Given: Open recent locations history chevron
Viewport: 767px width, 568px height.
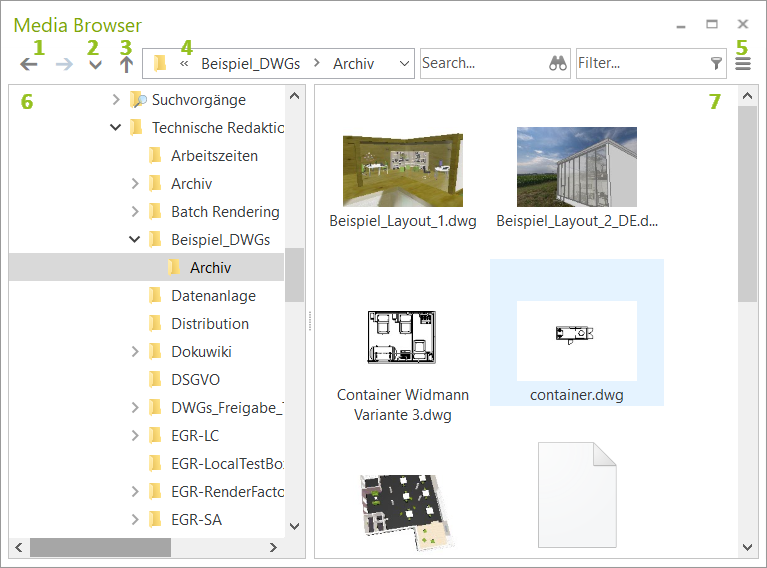Looking at the screenshot, I should tap(95, 65).
